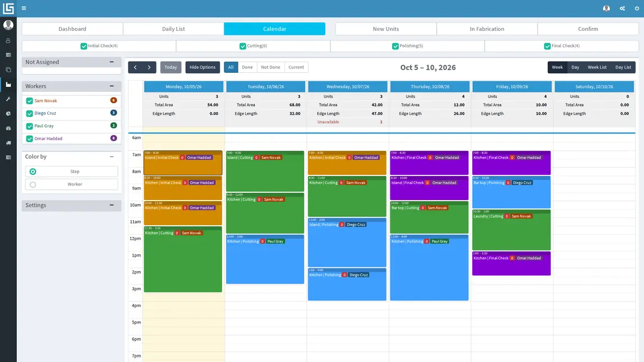Screen dimensions: 644x362
Task: Go to previous week with left arrow
Action: (135, 67)
